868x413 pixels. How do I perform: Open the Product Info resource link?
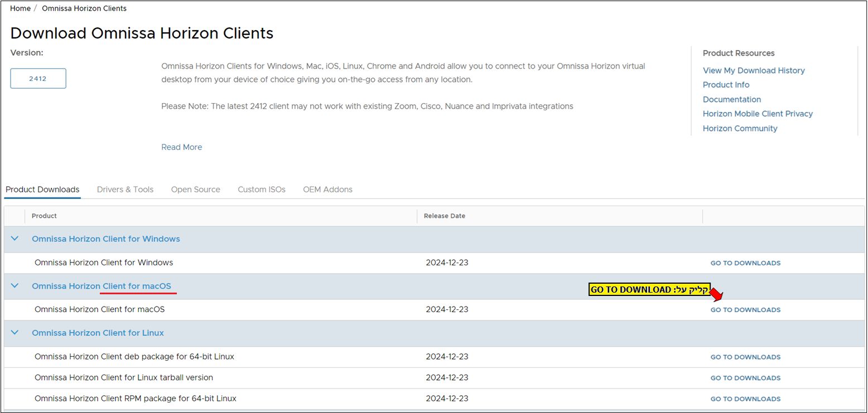(x=726, y=85)
